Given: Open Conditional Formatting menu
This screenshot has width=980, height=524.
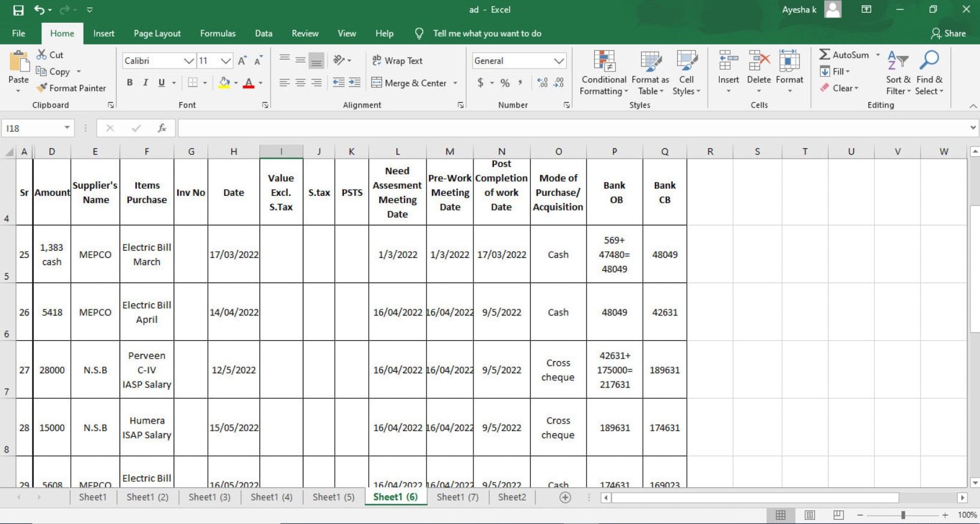Looking at the screenshot, I should coord(604,73).
